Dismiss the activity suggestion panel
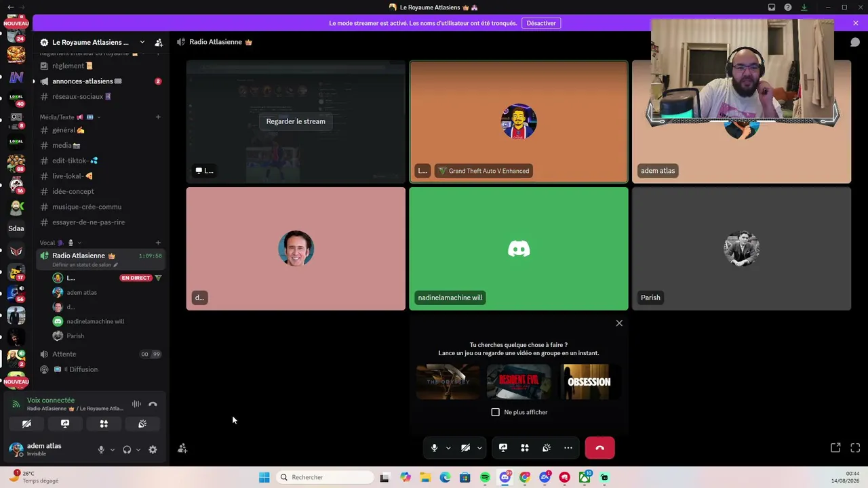 pyautogui.click(x=619, y=323)
